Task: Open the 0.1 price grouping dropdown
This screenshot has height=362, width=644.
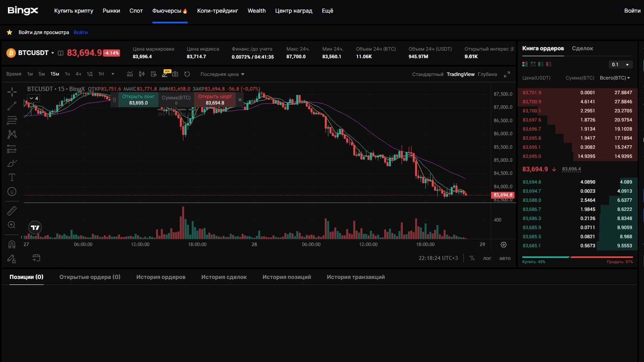Action: (620, 64)
